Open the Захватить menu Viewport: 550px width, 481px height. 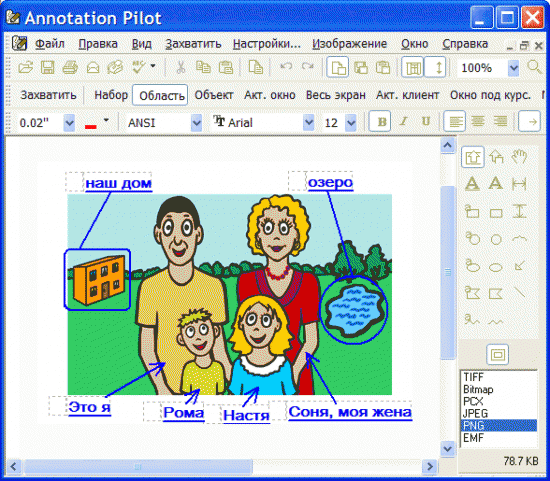(x=193, y=44)
